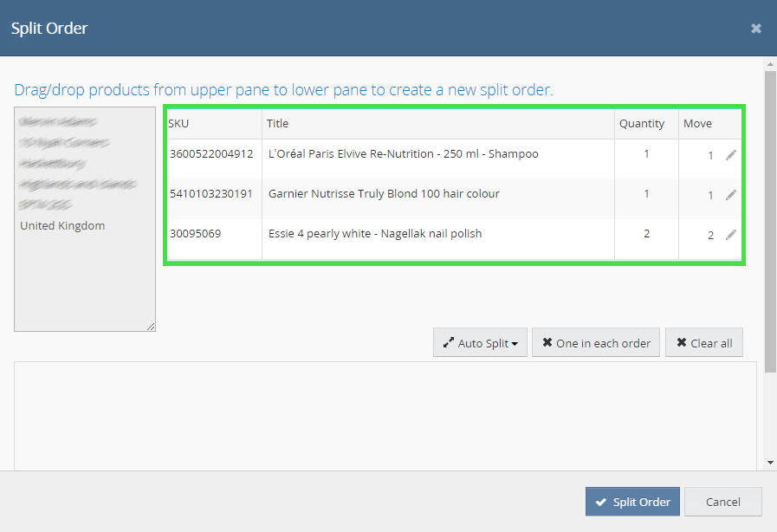Click the scrollbar up arrow
This screenshot has width=777, height=532.
pyautogui.click(x=770, y=64)
